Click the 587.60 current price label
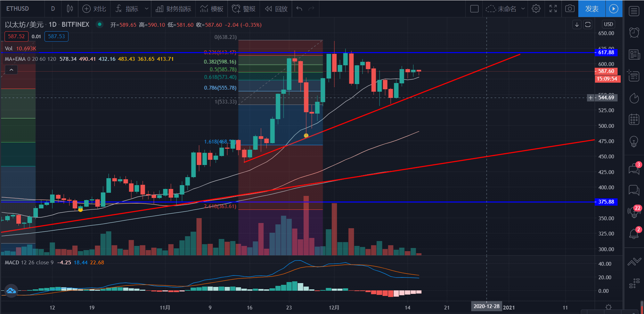The height and width of the screenshot is (314, 644). tap(606, 71)
